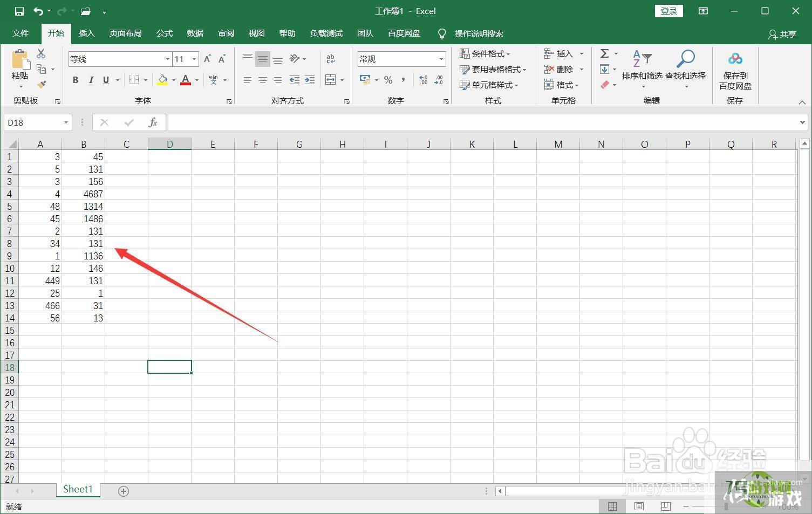Toggle middle vertical align button
The image size is (812, 514).
[x=263, y=59]
